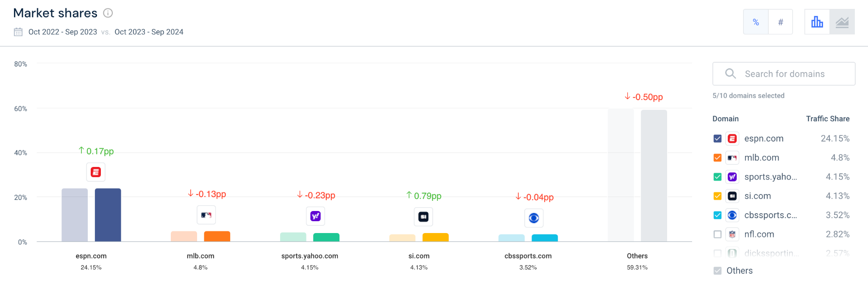Click SI logo above the si.com bars
868x286 pixels.
click(x=423, y=217)
